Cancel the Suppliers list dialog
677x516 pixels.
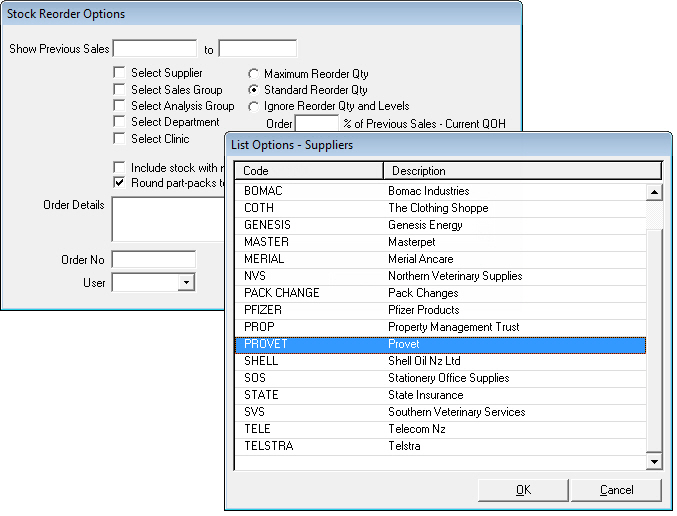(x=616, y=490)
